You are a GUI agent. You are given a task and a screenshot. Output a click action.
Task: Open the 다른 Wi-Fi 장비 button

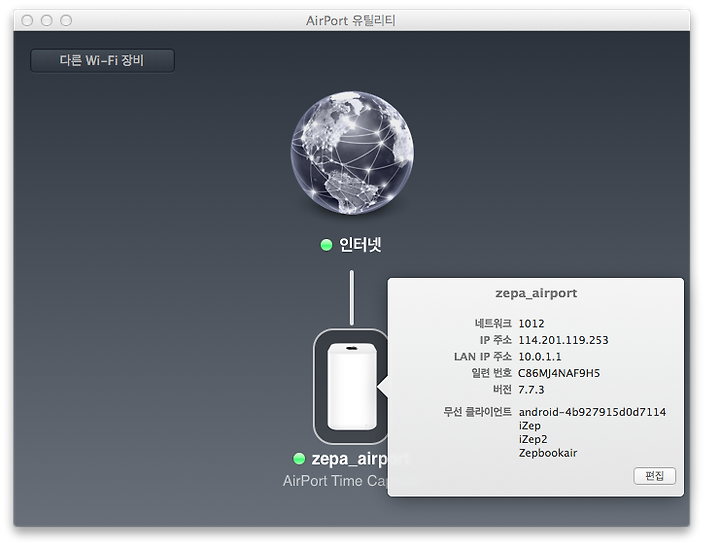[x=102, y=61]
